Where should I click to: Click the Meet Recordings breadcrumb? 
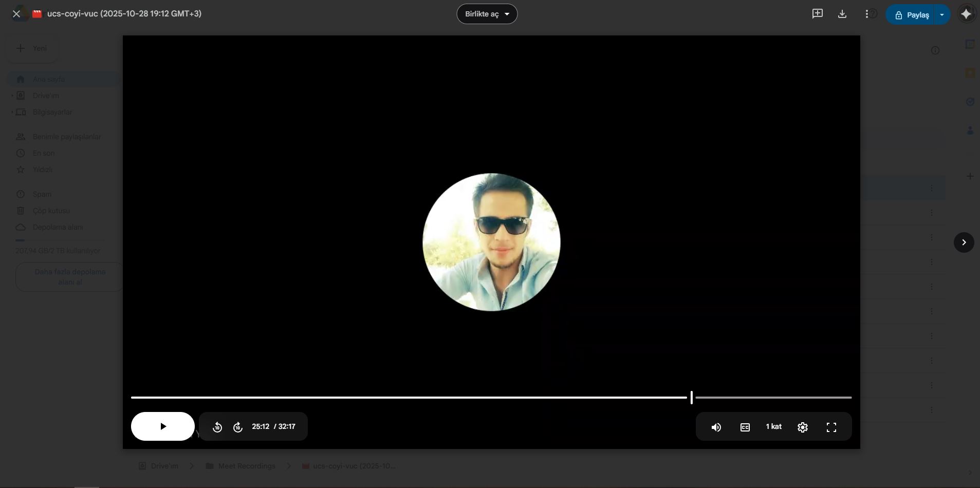tap(246, 466)
